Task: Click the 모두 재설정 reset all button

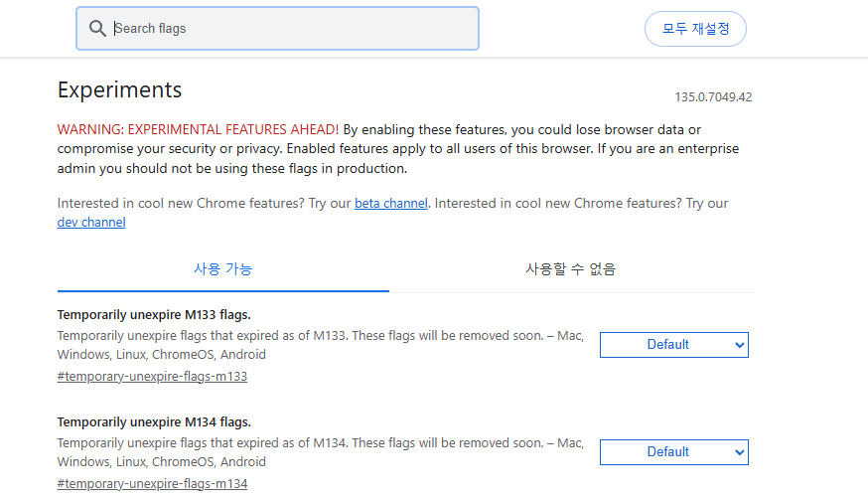Action: pyautogui.click(x=695, y=29)
